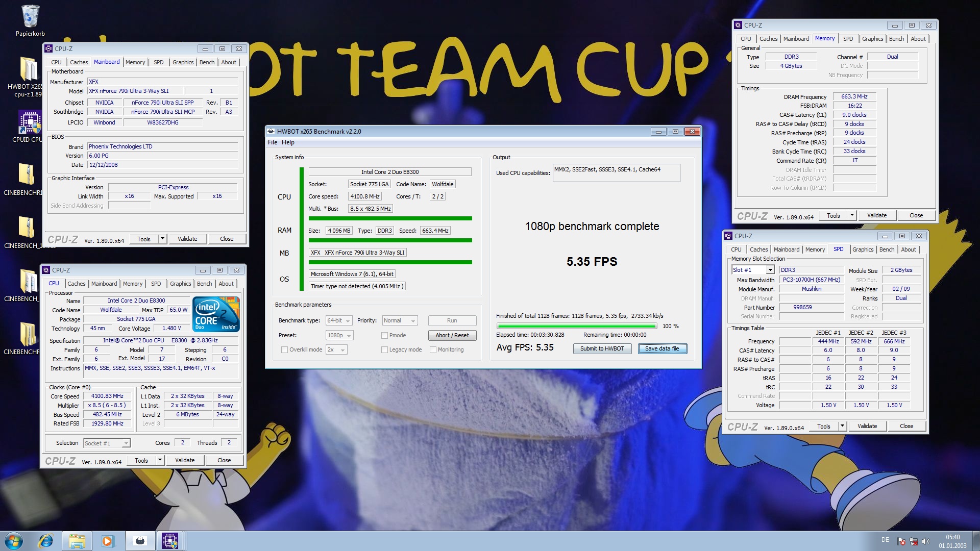Click the benchmark progress bar at 100%

577,326
